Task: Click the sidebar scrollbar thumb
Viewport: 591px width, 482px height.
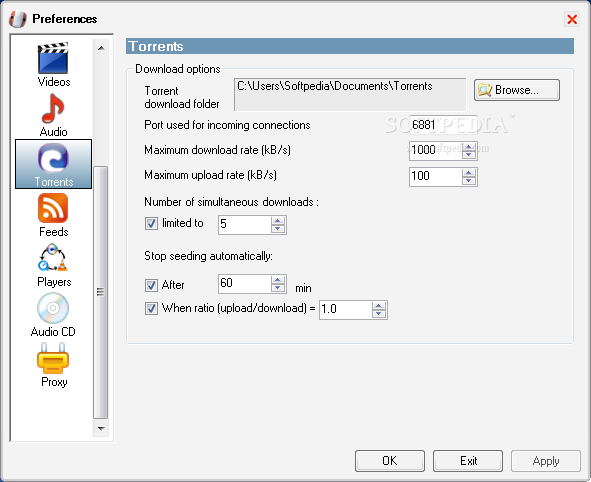Action: pos(101,292)
